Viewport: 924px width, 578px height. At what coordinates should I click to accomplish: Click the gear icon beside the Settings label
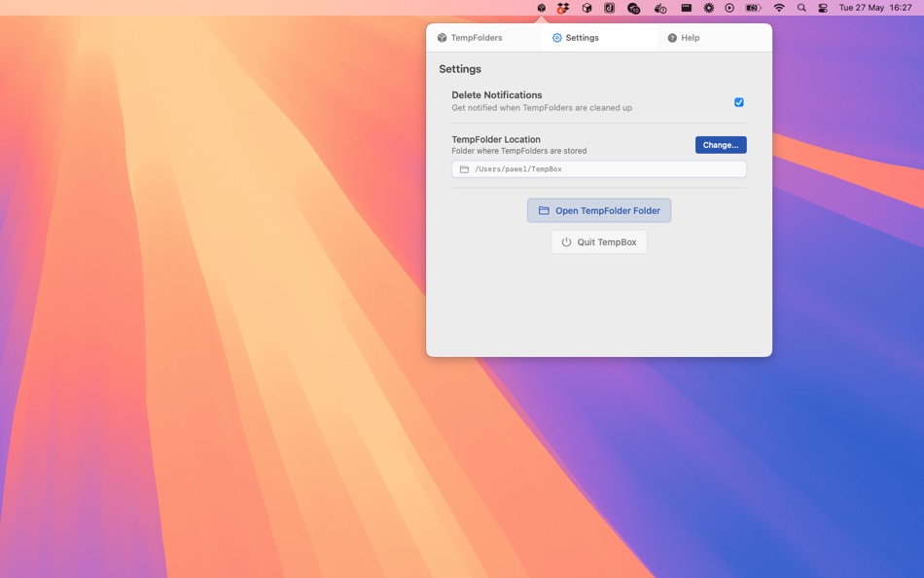(557, 37)
